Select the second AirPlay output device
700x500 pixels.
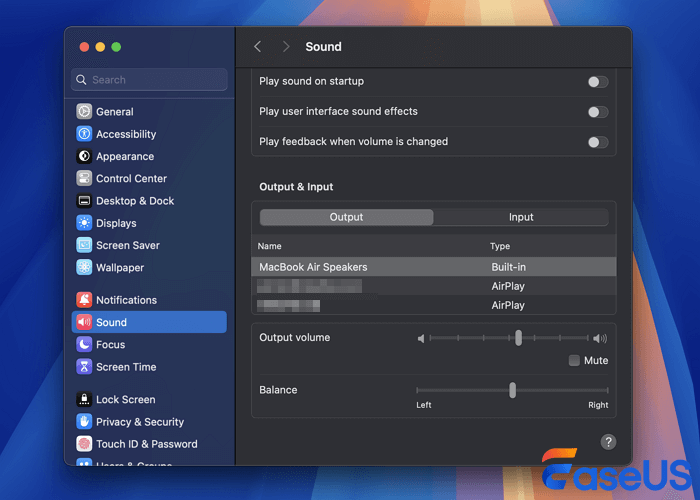[x=434, y=305]
